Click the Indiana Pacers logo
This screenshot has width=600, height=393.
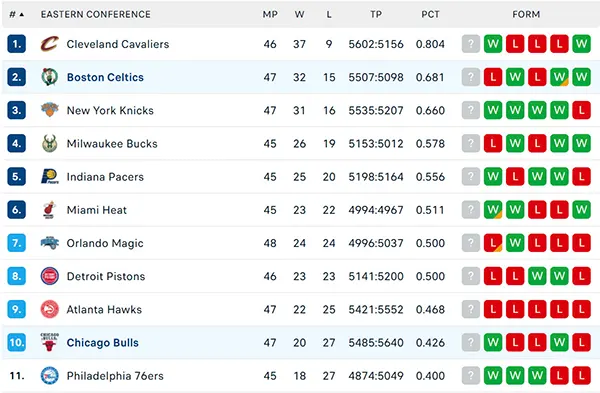[50, 176]
